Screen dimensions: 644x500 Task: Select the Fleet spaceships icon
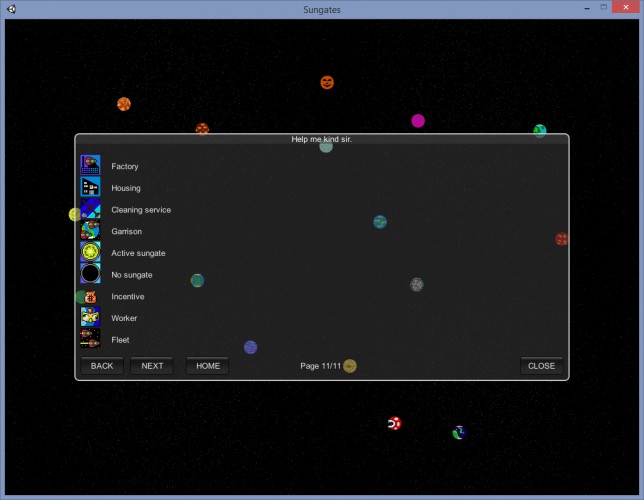coord(90,339)
